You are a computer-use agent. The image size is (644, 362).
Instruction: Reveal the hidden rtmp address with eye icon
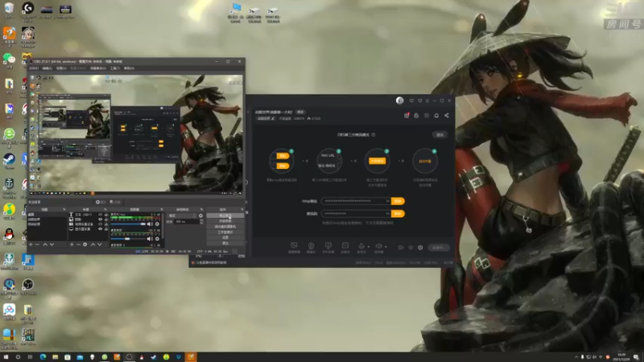pyautogui.click(x=387, y=201)
